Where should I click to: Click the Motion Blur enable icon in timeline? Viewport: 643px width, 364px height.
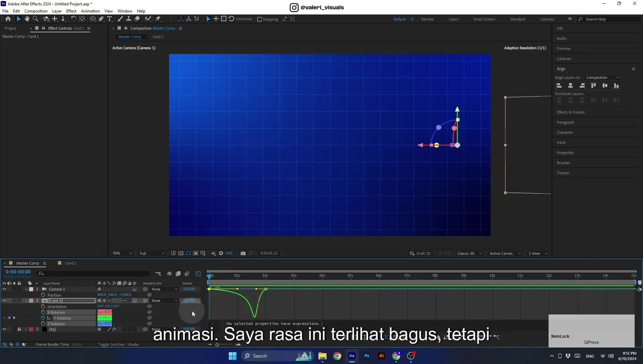pos(187,274)
